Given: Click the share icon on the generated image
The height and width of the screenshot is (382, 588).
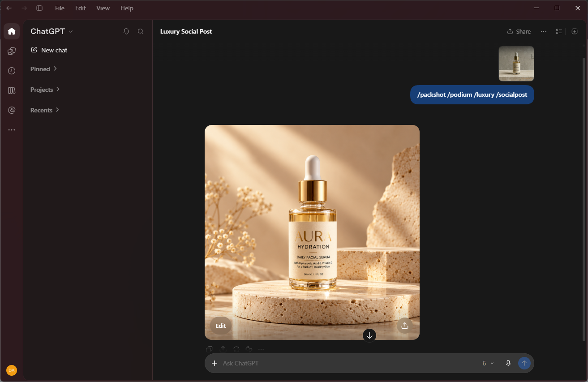Looking at the screenshot, I should [405, 326].
